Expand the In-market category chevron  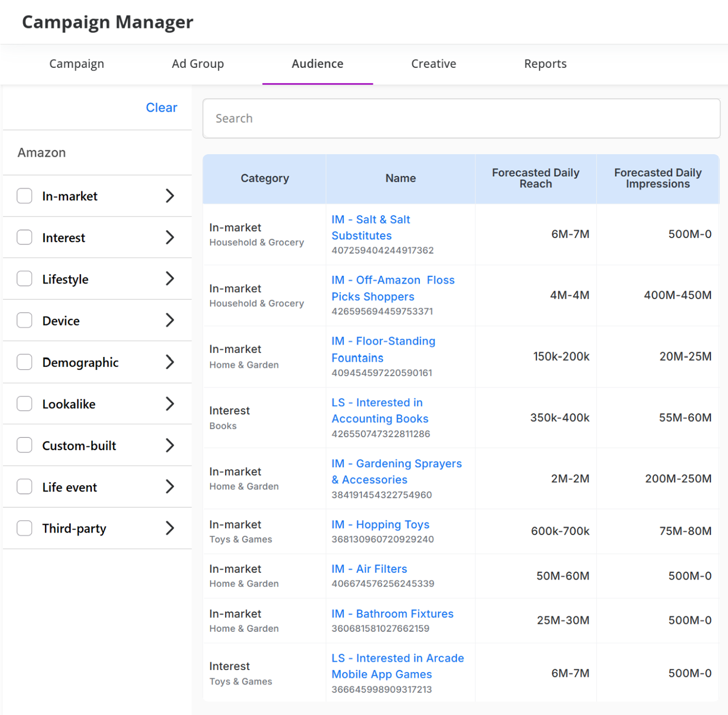point(170,196)
